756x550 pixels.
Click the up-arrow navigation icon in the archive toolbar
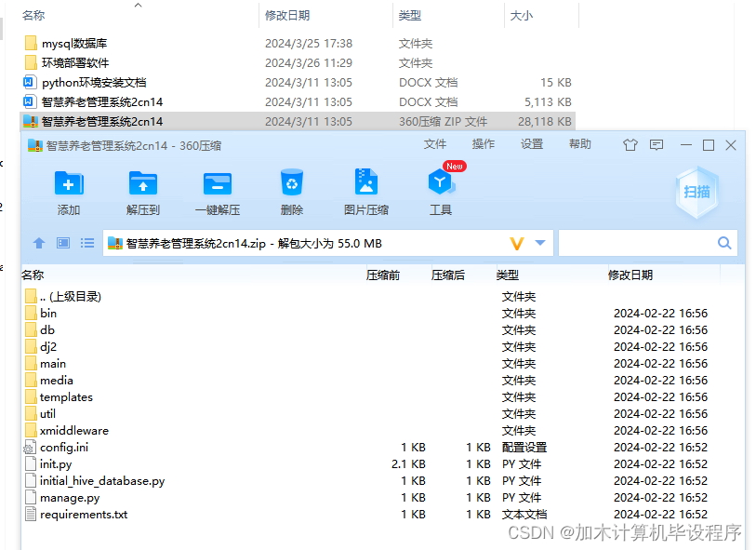click(x=38, y=242)
